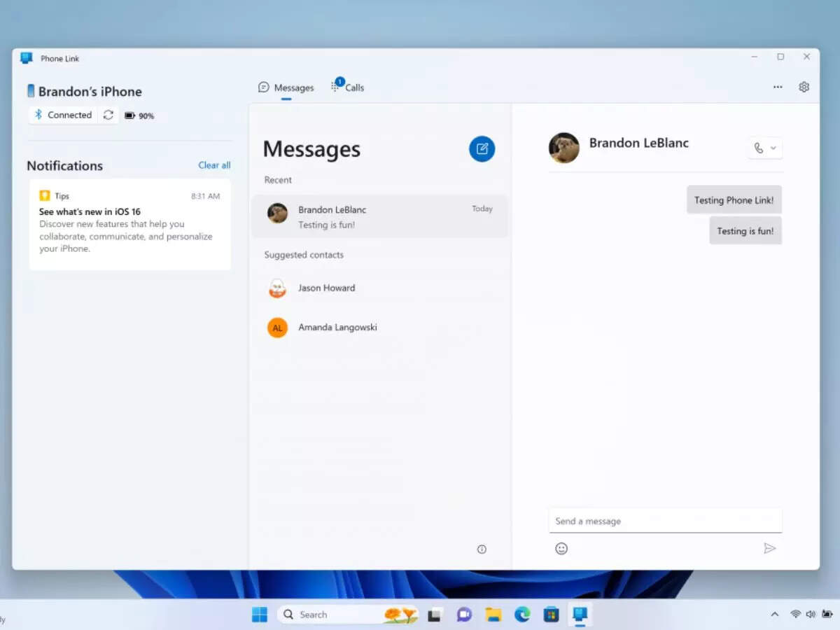The width and height of the screenshot is (840, 630).
Task: Click the emoji picker icon
Action: 562,548
